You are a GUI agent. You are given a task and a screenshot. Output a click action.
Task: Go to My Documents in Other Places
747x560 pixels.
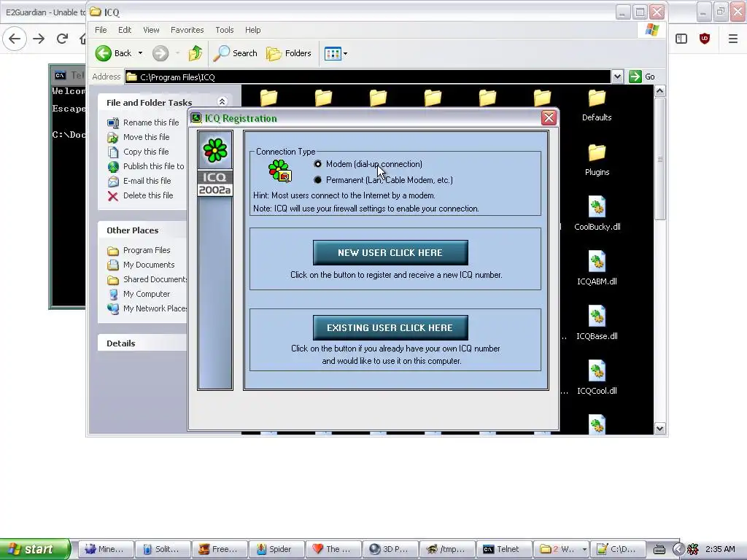(x=141, y=265)
